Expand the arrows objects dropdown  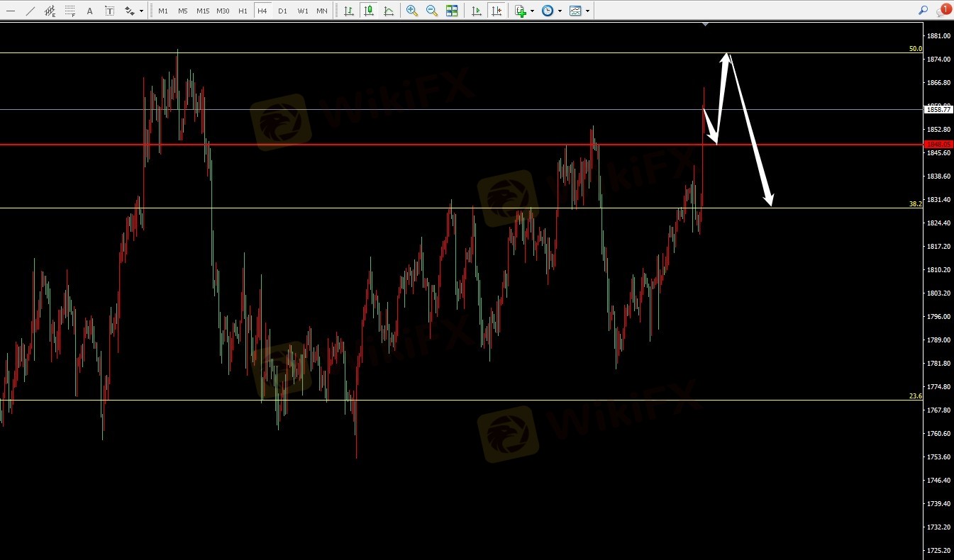(x=141, y=11)
